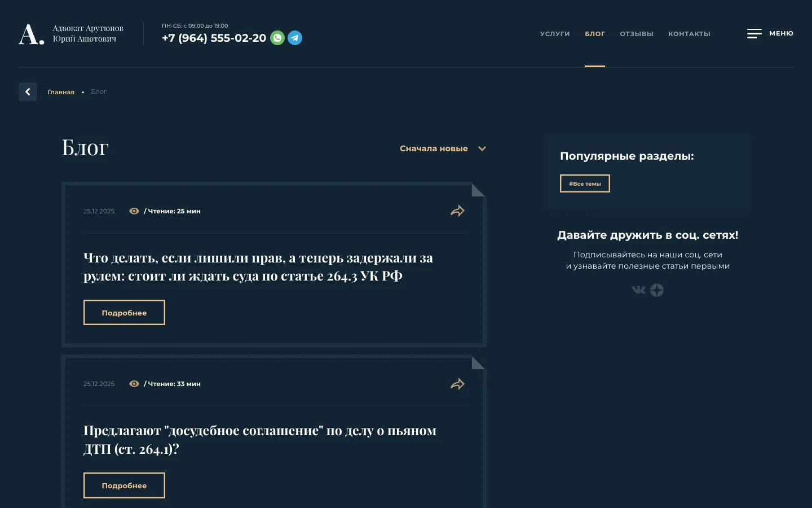Click "Подробнее" under the пьяном ДТП article
This screenshot has height=508, width=812.
(124, 485)
